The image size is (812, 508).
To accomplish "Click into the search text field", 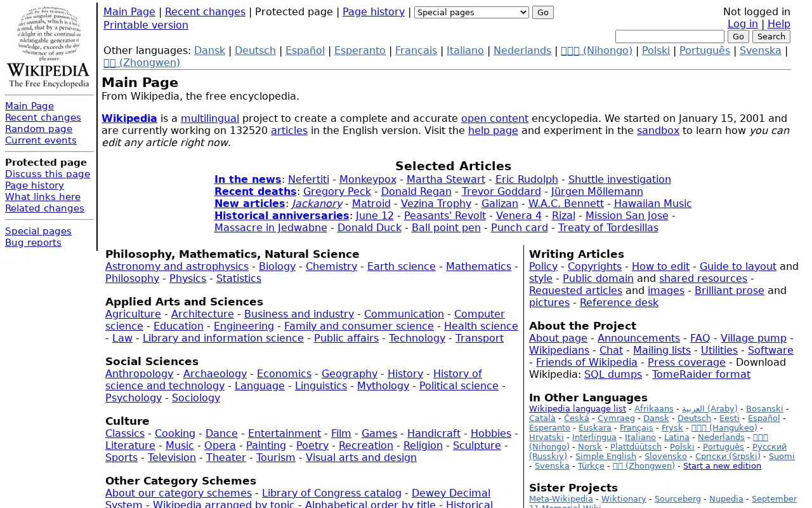I will click(x=670, y=36).
